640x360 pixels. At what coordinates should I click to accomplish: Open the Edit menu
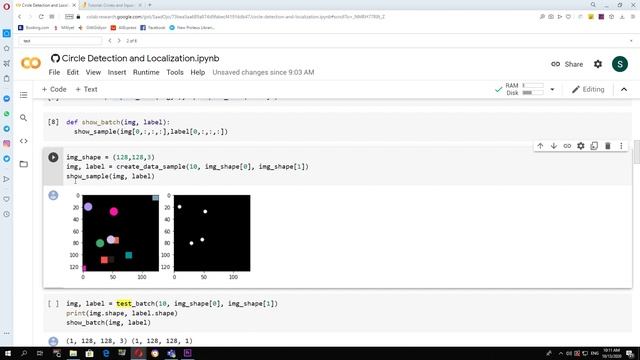point(73,72)
